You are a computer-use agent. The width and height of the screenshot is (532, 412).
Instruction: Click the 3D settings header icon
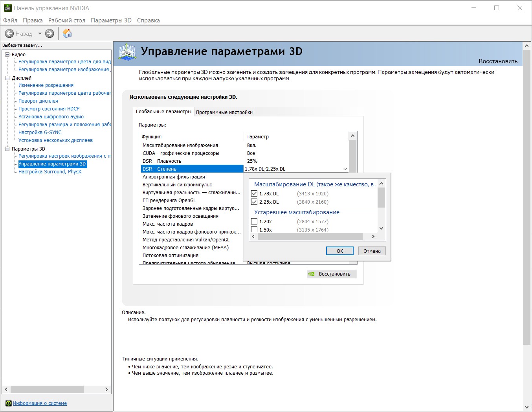point(127,52)
